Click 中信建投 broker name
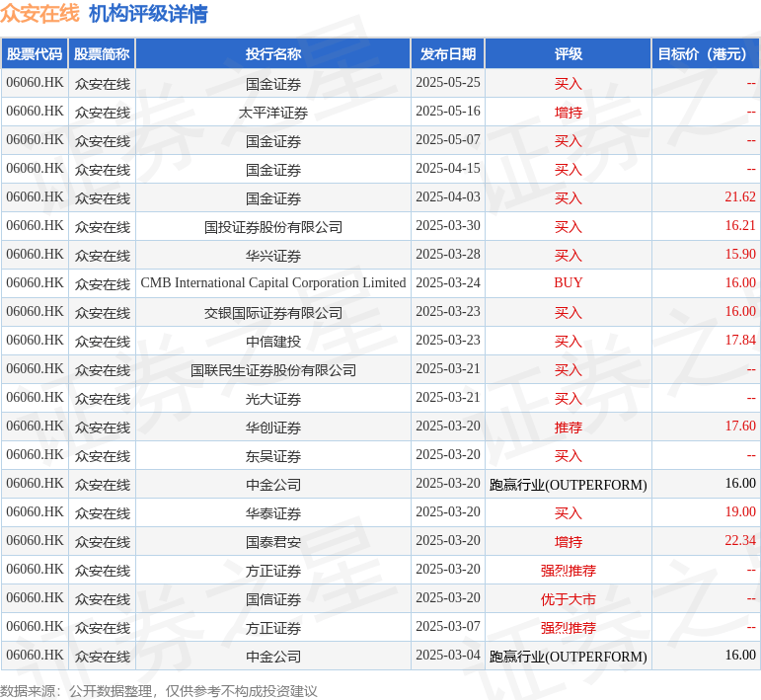Viewport: 761px width, 700px height. click(x=273, y=342)
